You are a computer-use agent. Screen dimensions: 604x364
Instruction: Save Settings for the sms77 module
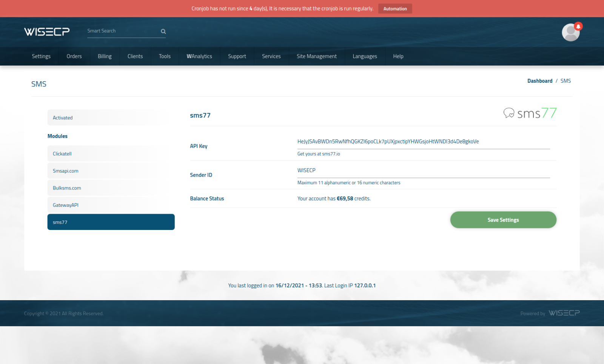pyautogui.click(x=503, y=220)
